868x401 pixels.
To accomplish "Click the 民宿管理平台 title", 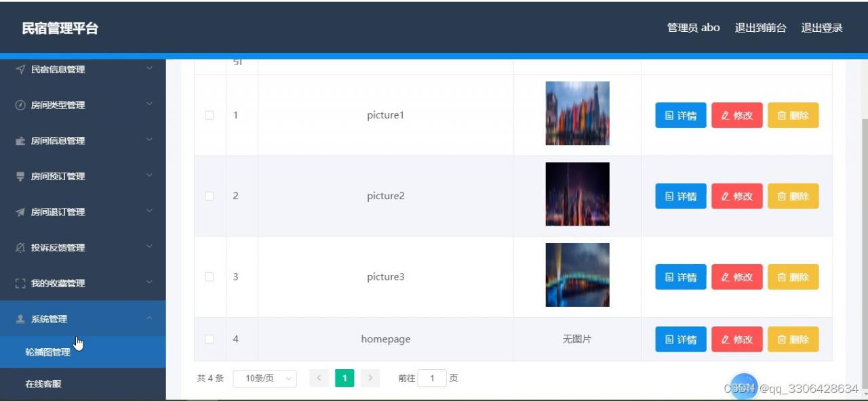I will click(x=60, y=28).
